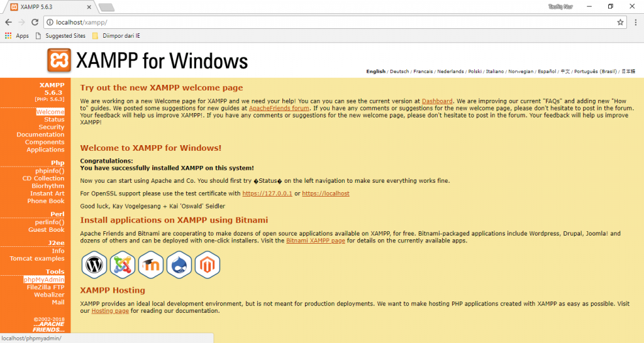Open Mail under Tools
Viewport: 644px width, 343px height.
pyautogui.click(x=58, y=302)
